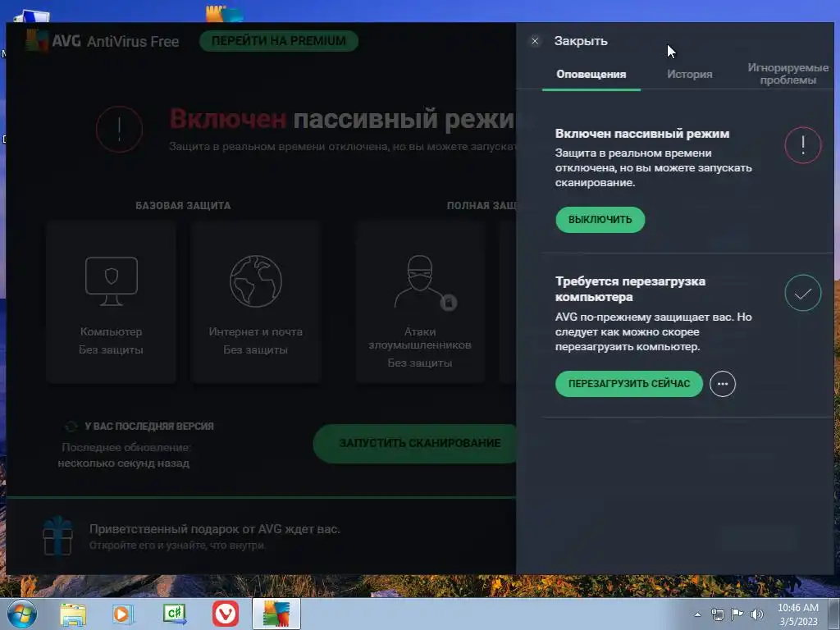Click the Требуется перезагрузка компьютера heading
This screenshot has height=630, width=840.
coord(631,290)
